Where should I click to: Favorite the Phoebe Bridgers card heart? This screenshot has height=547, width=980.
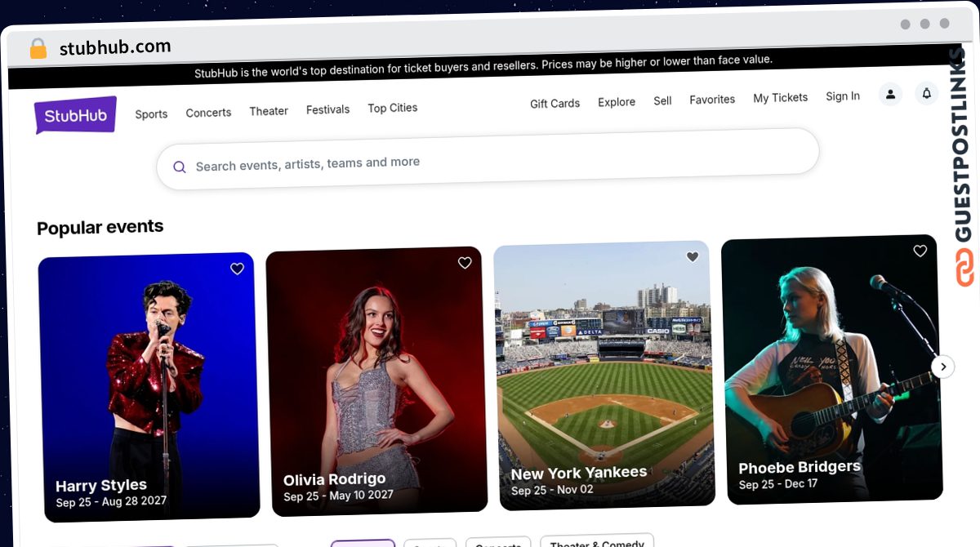coord(920,251)
